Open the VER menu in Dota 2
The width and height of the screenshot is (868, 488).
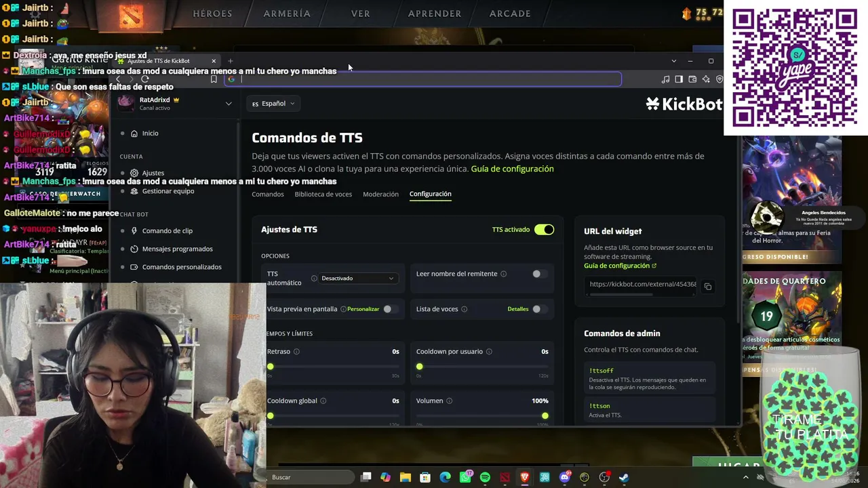coord(361,14)
